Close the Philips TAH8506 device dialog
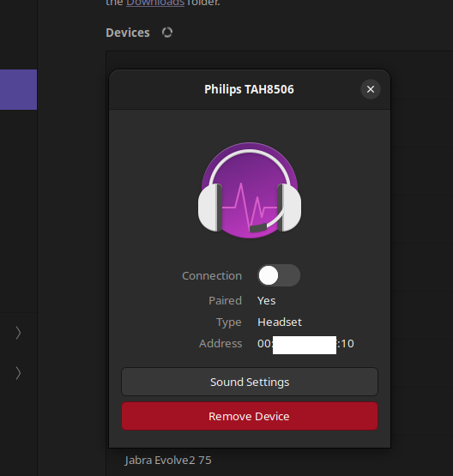 click(371, 89)
